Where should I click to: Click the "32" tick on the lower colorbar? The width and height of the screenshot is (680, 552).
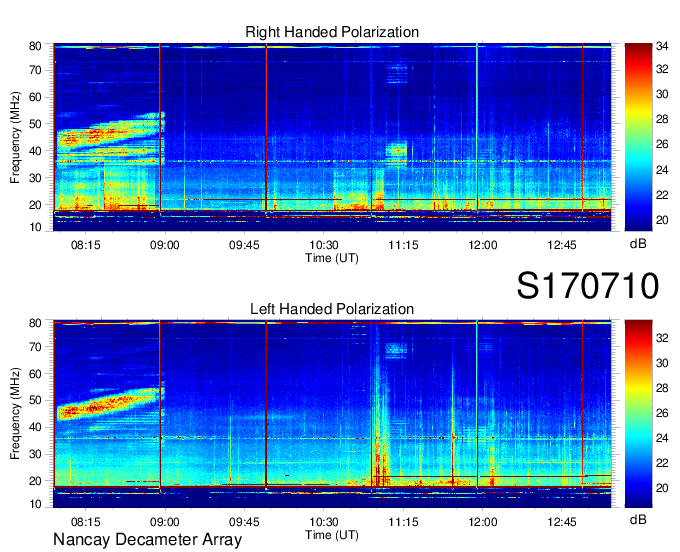pos(662,338)
